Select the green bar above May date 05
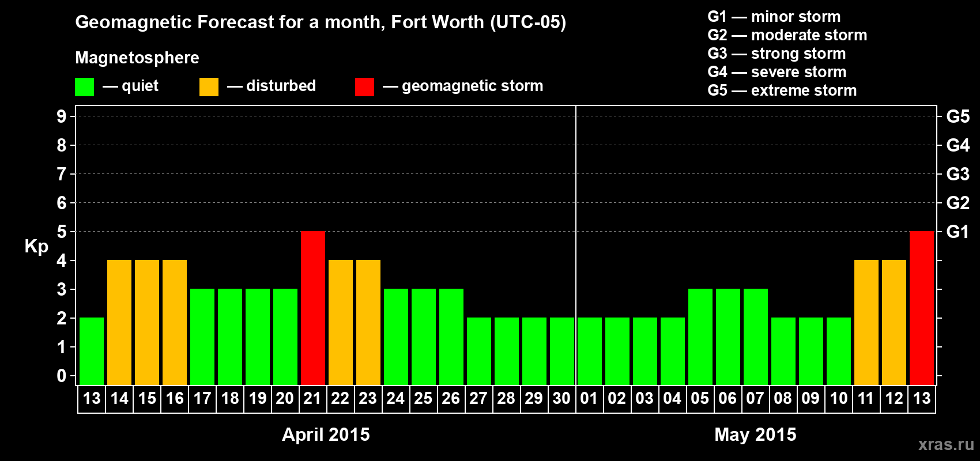This screenshot has height=461, width=980. click(x=700, y=337)
